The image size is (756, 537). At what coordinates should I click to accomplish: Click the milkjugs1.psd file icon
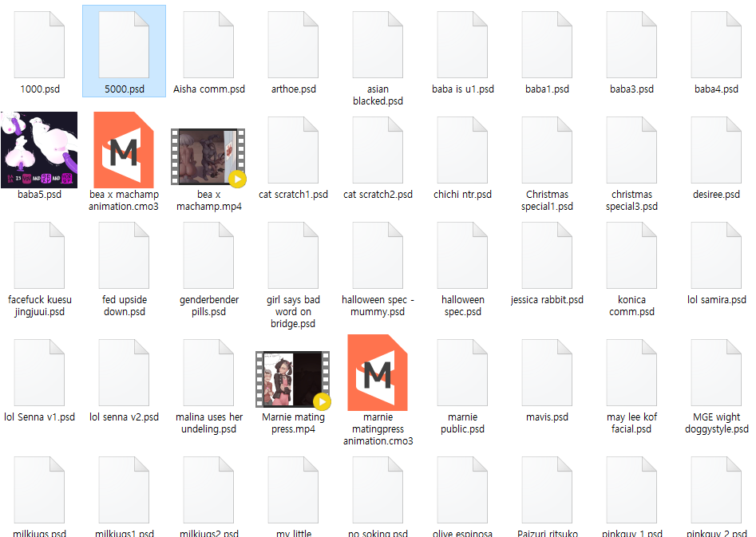124,490
